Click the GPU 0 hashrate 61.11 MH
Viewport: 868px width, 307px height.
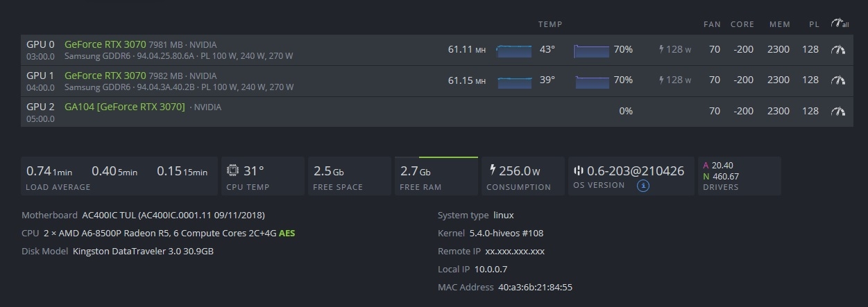tap(467, 50)
